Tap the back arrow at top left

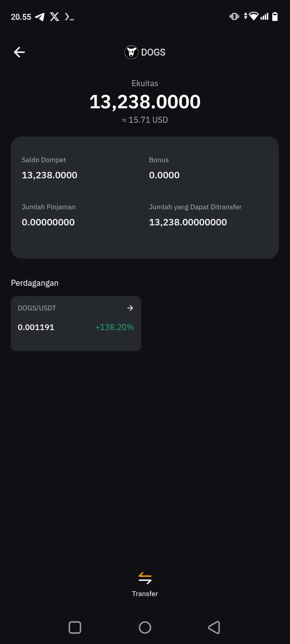point(19,52)
